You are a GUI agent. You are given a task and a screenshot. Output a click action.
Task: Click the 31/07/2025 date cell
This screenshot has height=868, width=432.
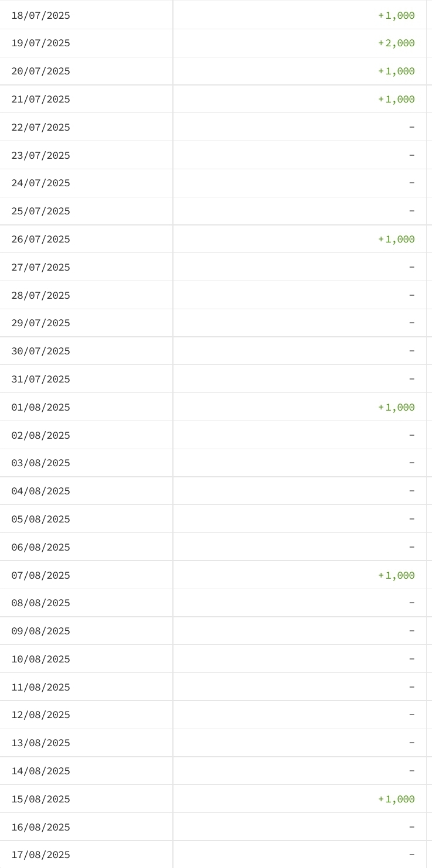41,380
